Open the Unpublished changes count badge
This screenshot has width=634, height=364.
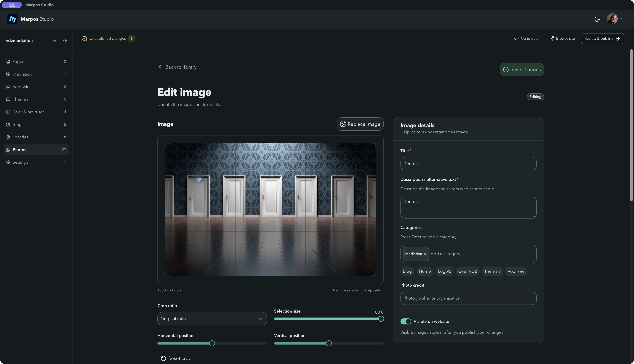(131, 38)
